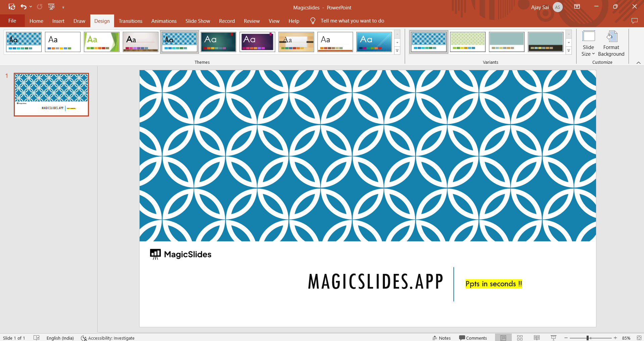Apply the first blue patterned theme
Screen dimensions: 644x341
pos(24,42)
